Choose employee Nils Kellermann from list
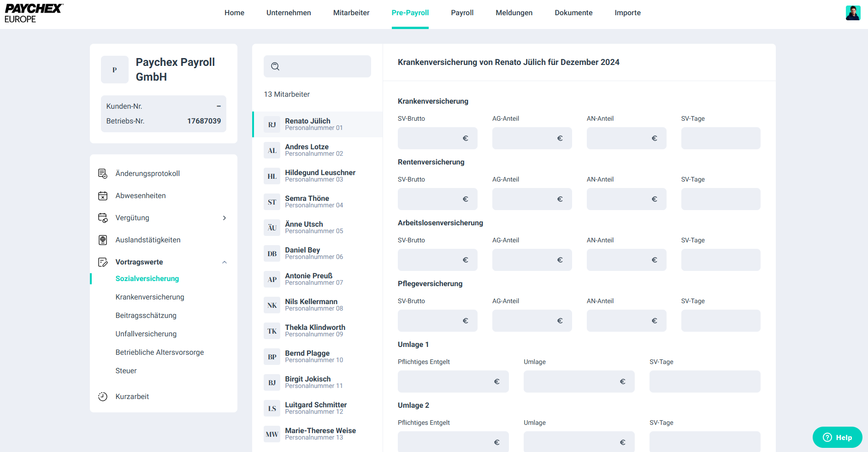Viewport: 868px width, 452px height. point(311,305)
